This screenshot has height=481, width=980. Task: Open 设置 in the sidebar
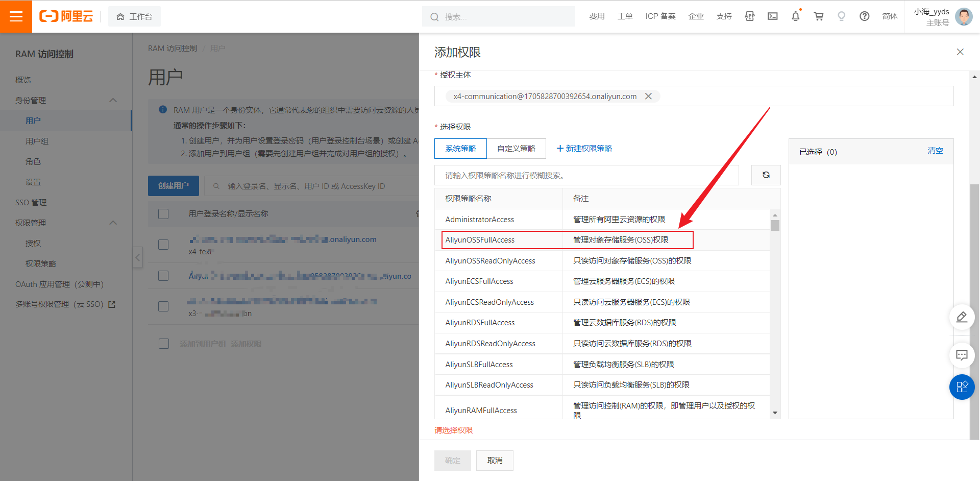33,182
